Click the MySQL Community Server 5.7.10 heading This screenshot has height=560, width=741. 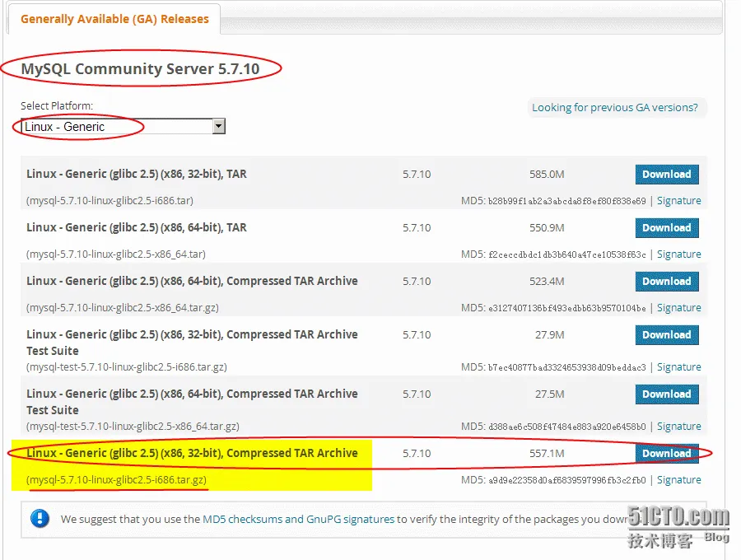click(140, 69)
